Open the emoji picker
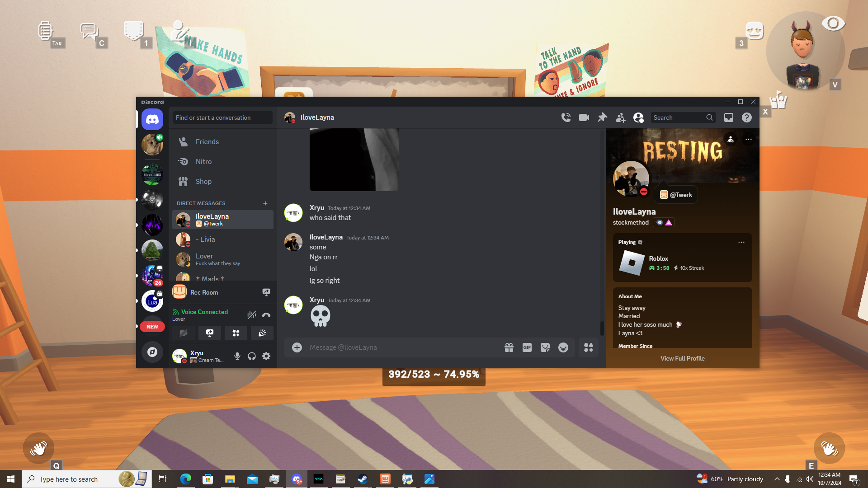Image resolution: width=868 pixels, height=488 pixels. [x=563, y=347]
